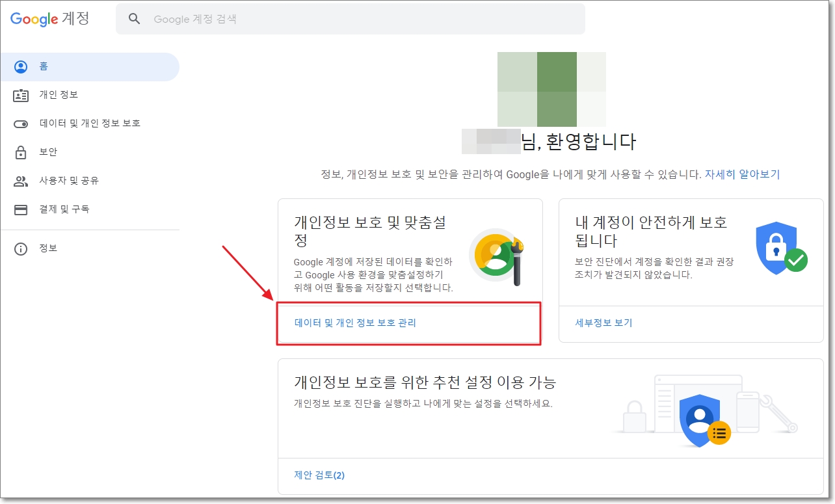
Task: Click the privacy personalization illustration icon
Action: 497,256
